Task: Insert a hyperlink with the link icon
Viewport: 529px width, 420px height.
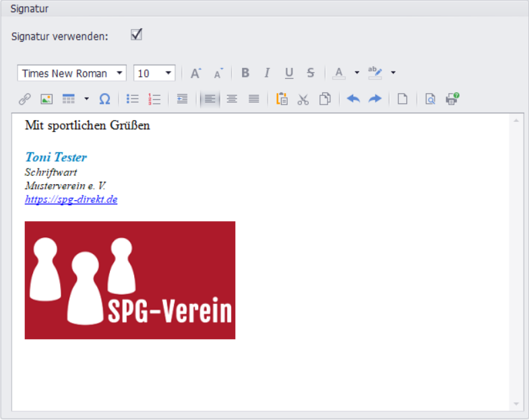Action: pos(25,99)
